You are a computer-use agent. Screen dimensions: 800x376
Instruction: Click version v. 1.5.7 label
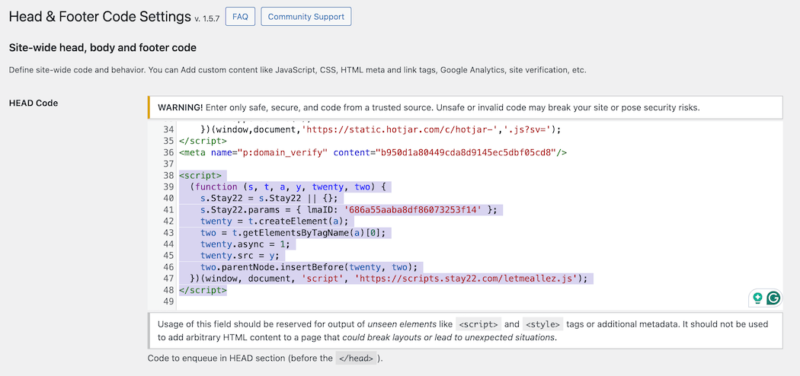click(207, 19)
